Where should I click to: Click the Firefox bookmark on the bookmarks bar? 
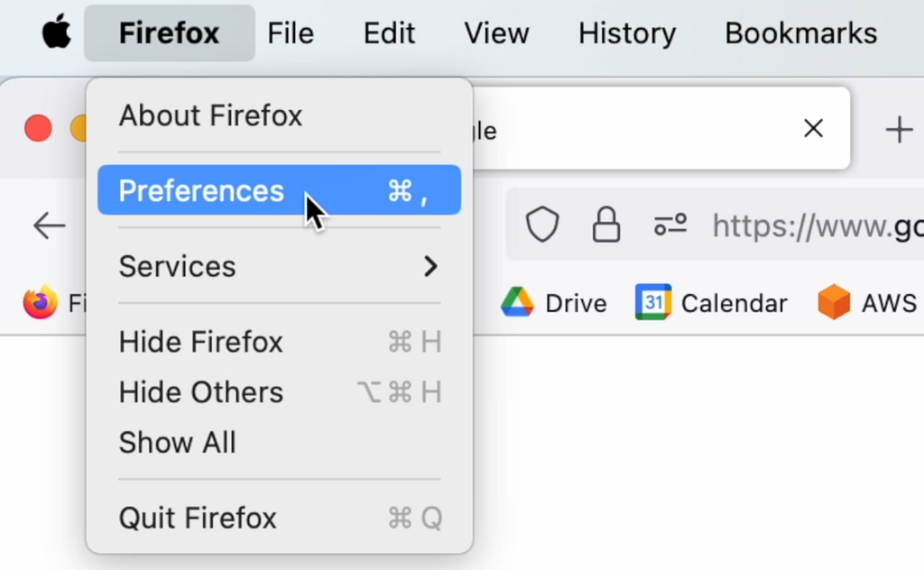[x=50, y=302]
